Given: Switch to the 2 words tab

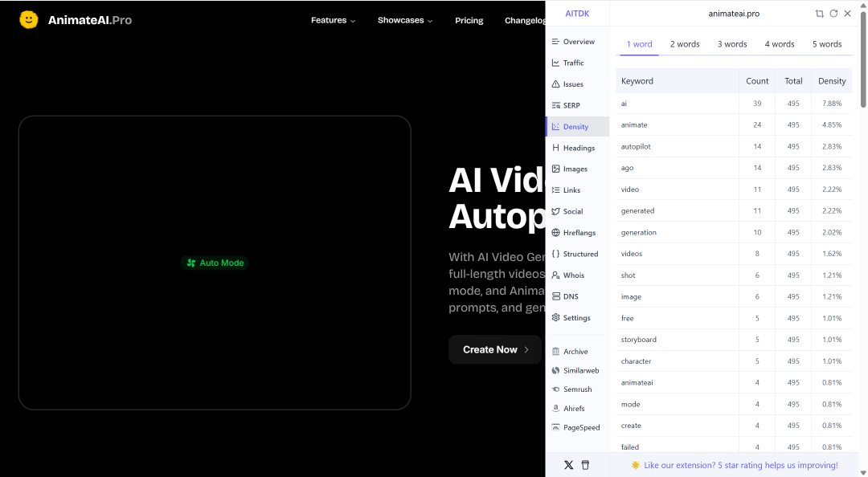Looking at the screenshot, I should (x=685, y=44).
